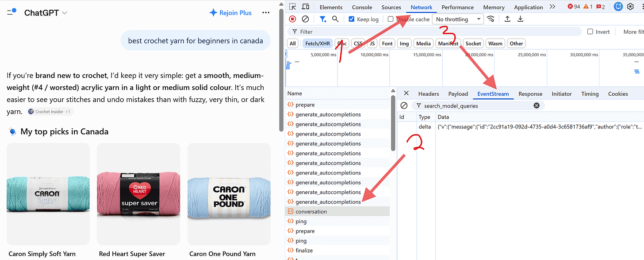
Task: Open the No throttling dropdown
Action: tap(457, 19)
